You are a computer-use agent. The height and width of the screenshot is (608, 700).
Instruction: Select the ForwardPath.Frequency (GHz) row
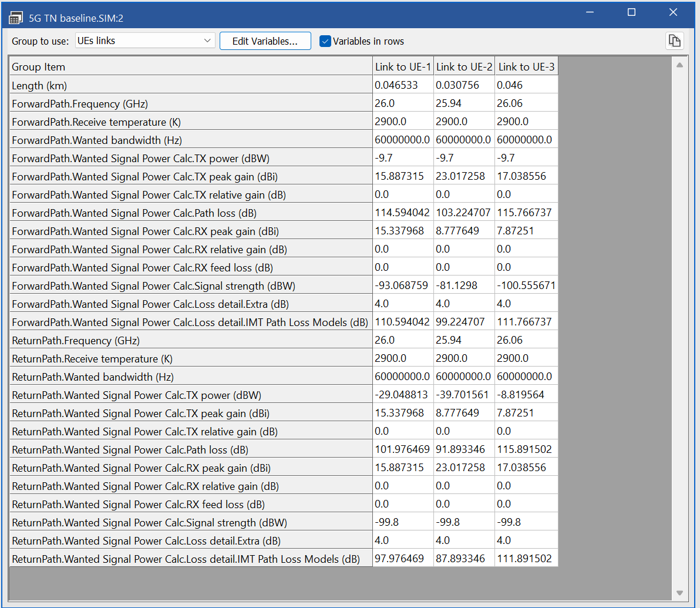pyautogui.click(x=191, y=103)
